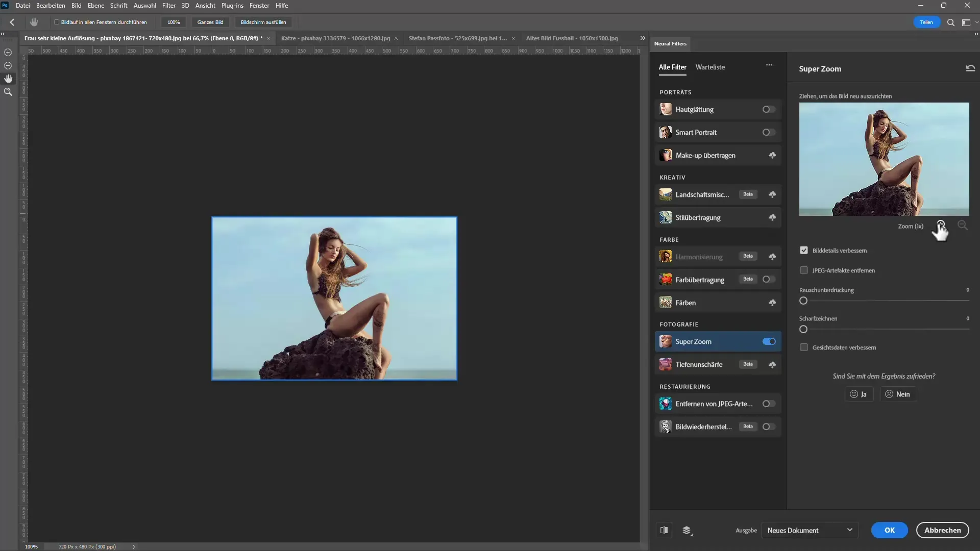Click the layer preview stack icon

tap(687, 531)
